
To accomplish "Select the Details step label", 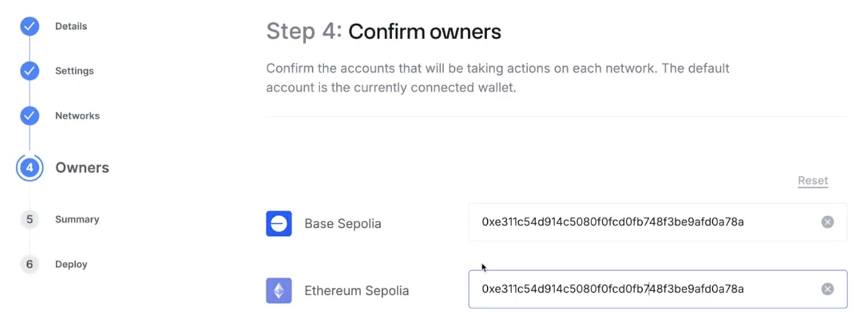I will pos(71,26).
